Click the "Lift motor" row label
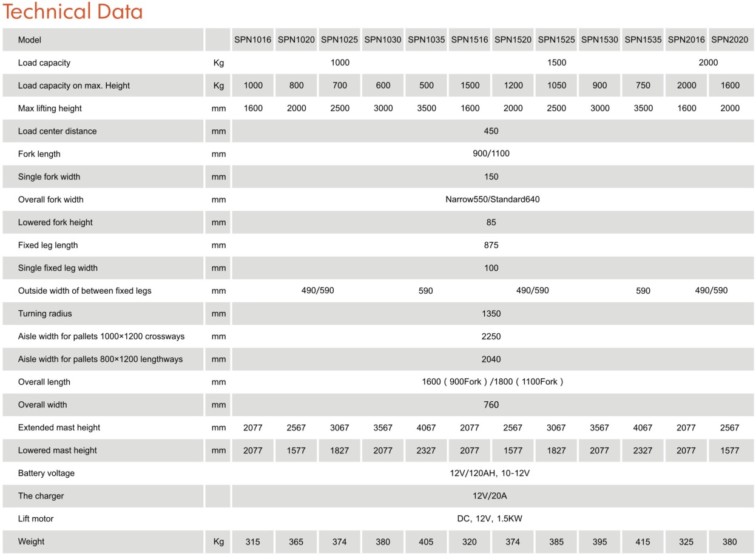Viewport: 756px width, 556px height. pyautogui.click(x=36, y=519)
